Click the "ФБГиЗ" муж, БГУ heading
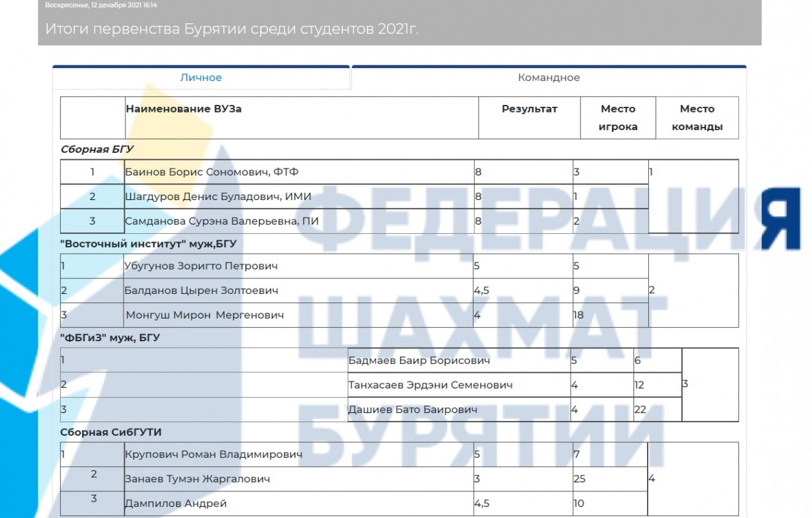 pos(110,337)
